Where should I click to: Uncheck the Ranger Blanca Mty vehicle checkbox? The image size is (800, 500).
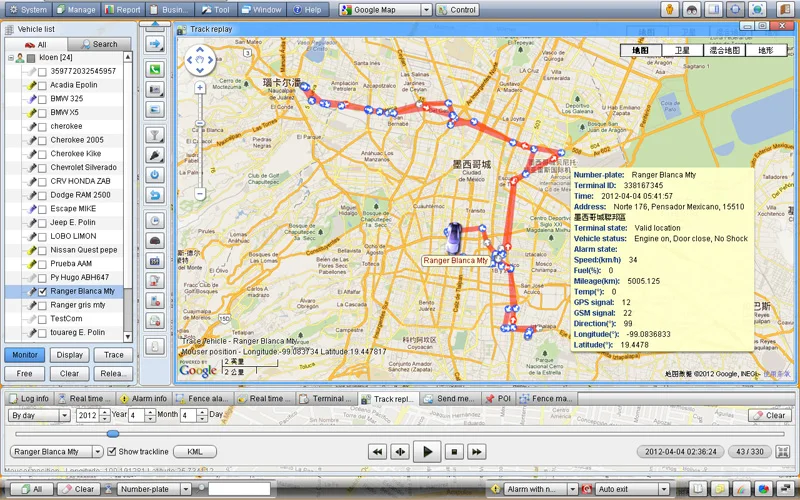[42, 291]
